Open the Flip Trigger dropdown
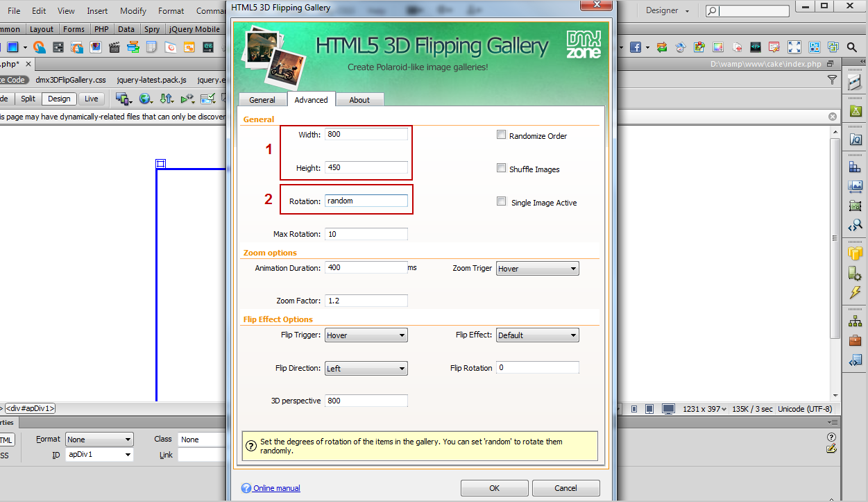The image size is (868, 502). (x=366, y=335)
